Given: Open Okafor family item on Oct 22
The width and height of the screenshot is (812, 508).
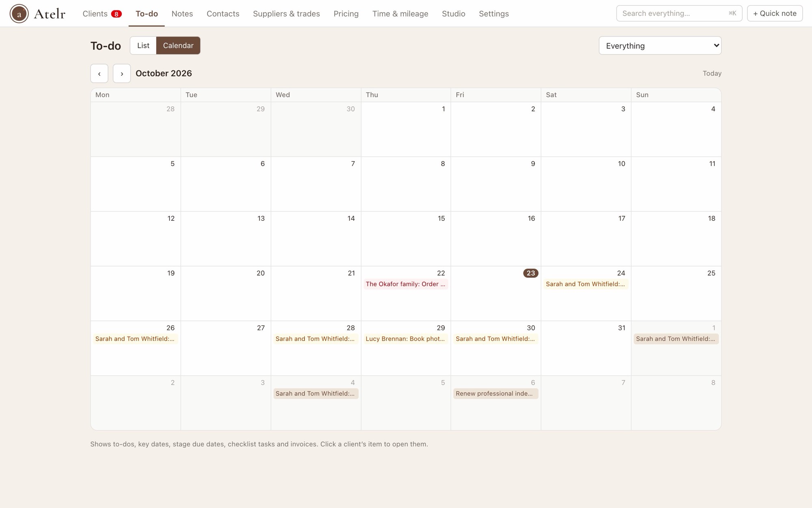Looking at the screenshot, I should (406, 284).
